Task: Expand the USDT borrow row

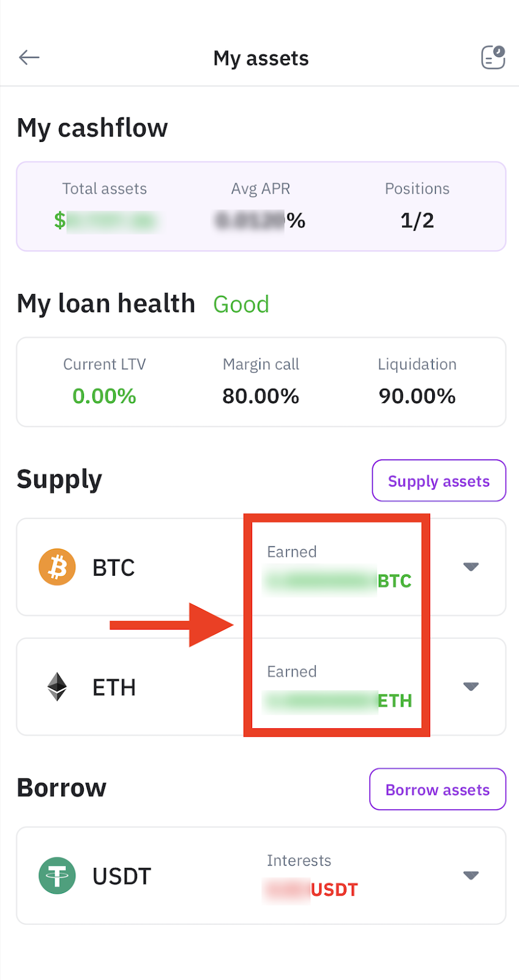Action: [x=471, y=875]
